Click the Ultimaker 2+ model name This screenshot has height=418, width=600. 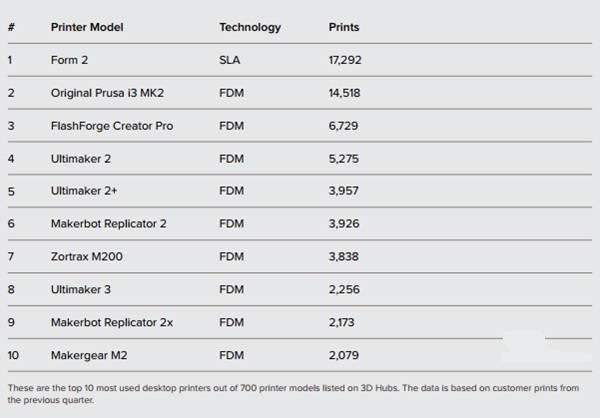pos(84,191)
